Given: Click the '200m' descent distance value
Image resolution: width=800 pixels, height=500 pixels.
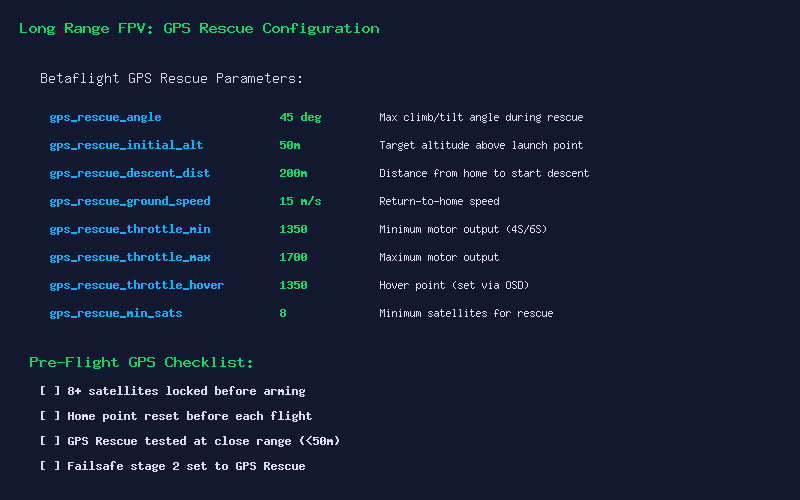Looking at the screenshot, I should tap(293, 173).
